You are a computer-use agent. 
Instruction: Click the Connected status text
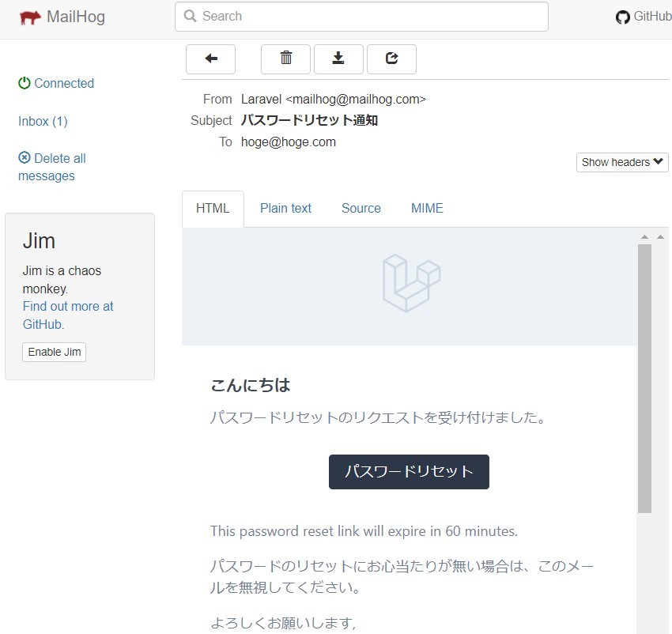pyautogui.click(x=64, y=83)
